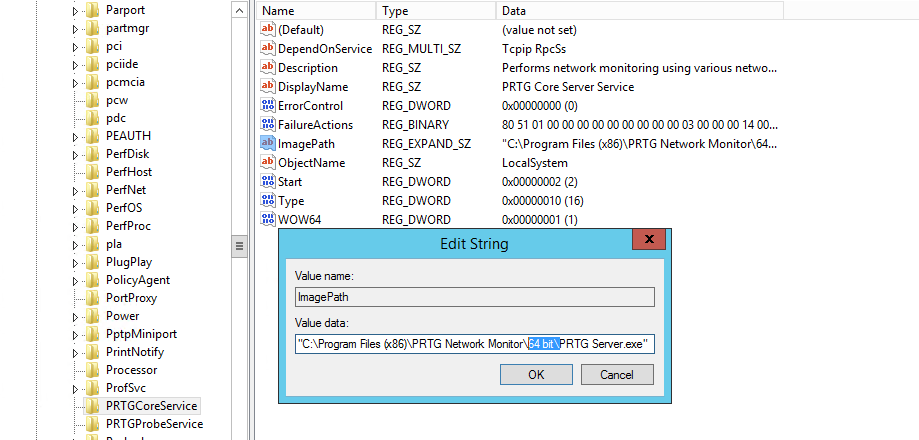Select the PrintNotify key in tree
This screenshot has width=919, height=440.
pyautogui.click(x=135, y=352)
